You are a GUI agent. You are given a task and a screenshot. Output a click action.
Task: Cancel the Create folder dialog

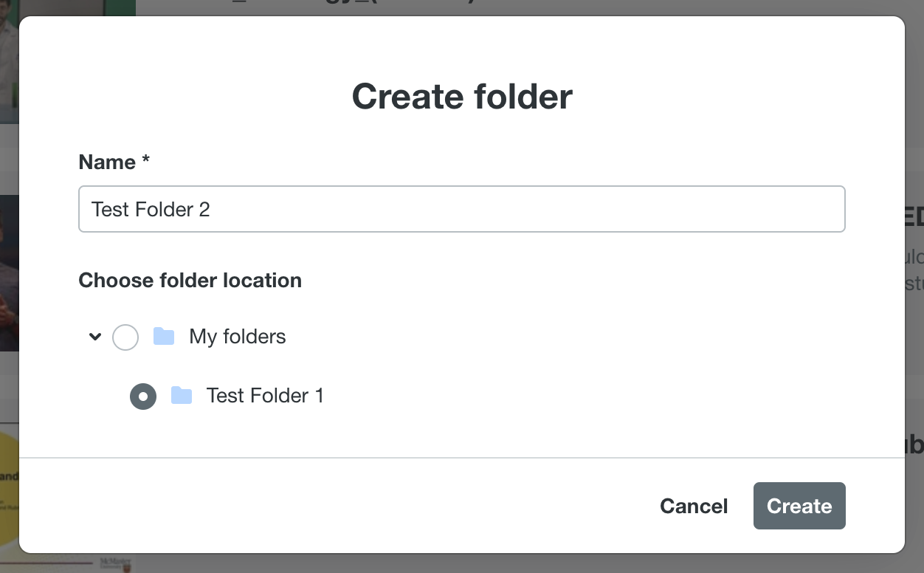pos(694,506)
